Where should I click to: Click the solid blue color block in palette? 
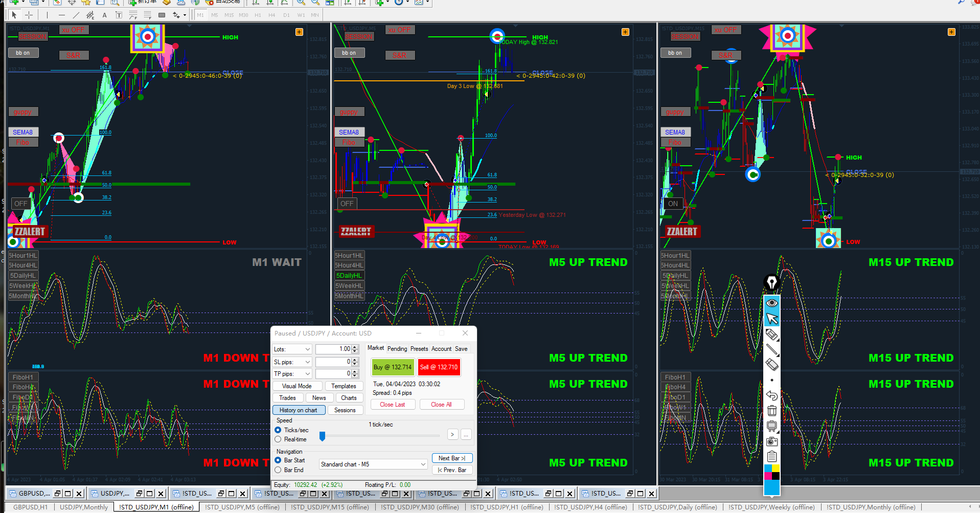click(x=771, y=487)
